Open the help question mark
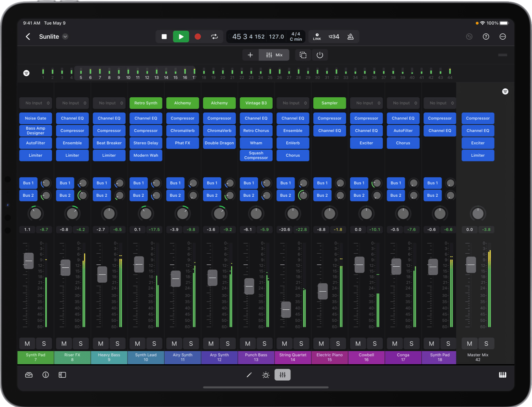 click(x=486, y=37)
